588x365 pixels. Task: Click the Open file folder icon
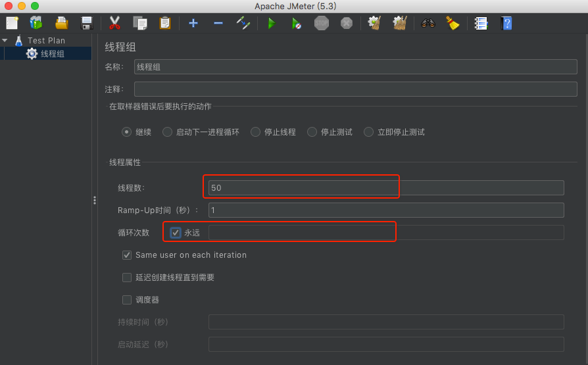[x=62, y=23]
